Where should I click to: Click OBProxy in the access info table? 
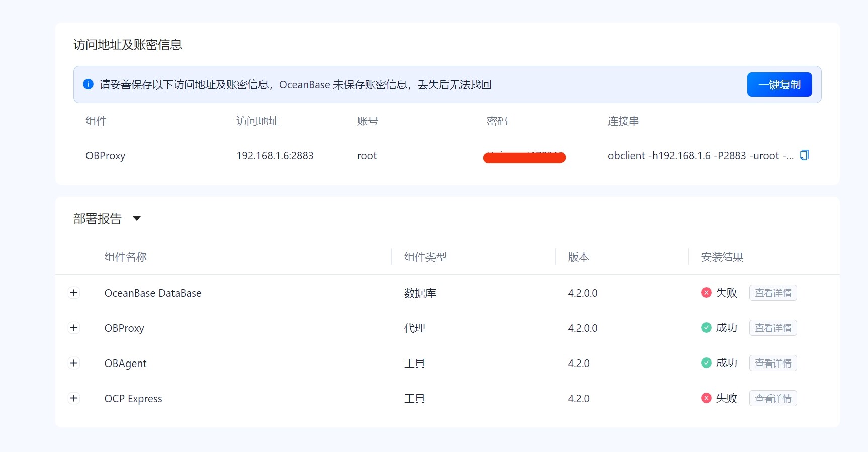106,156
